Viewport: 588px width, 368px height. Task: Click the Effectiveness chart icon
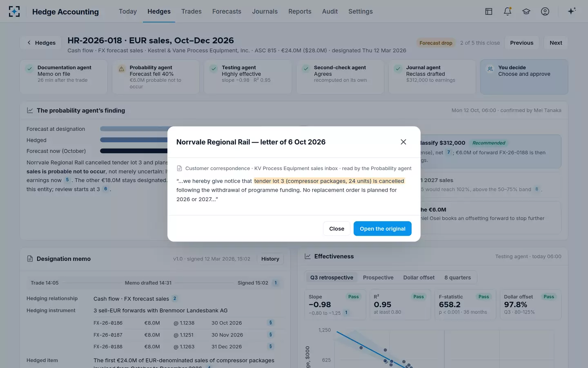[307, 256]
